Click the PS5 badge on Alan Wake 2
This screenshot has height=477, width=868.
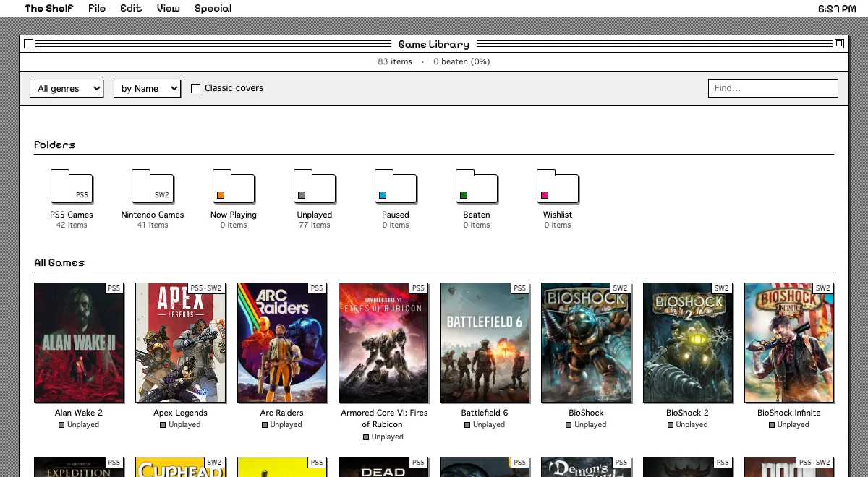tap(114, 288)
